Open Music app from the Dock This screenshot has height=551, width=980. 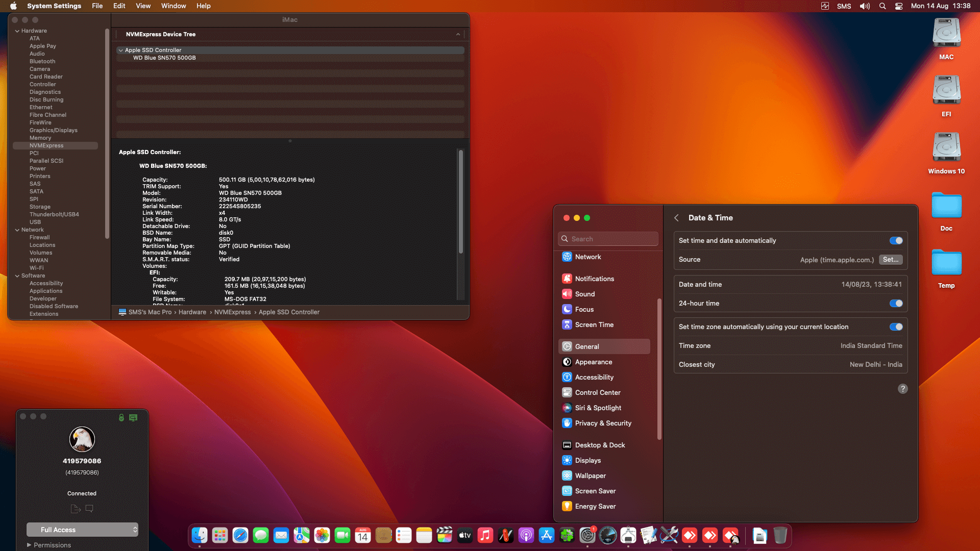click(x=485, y=535)
